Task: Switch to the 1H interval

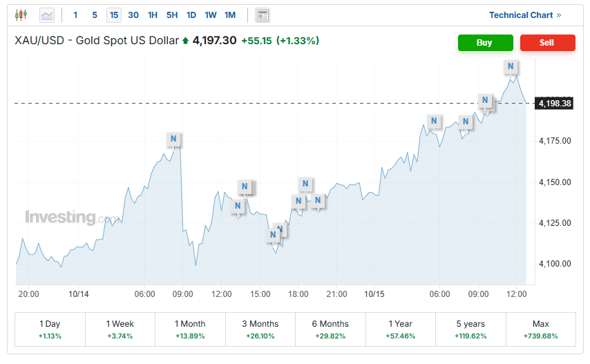Action: 153,15
